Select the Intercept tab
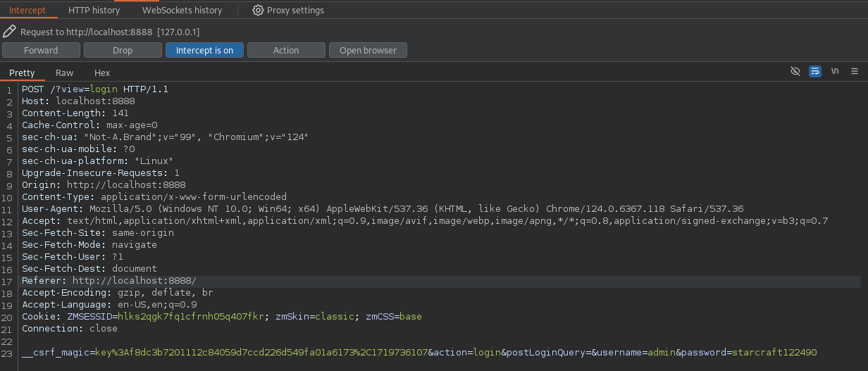 pos(27,11)
